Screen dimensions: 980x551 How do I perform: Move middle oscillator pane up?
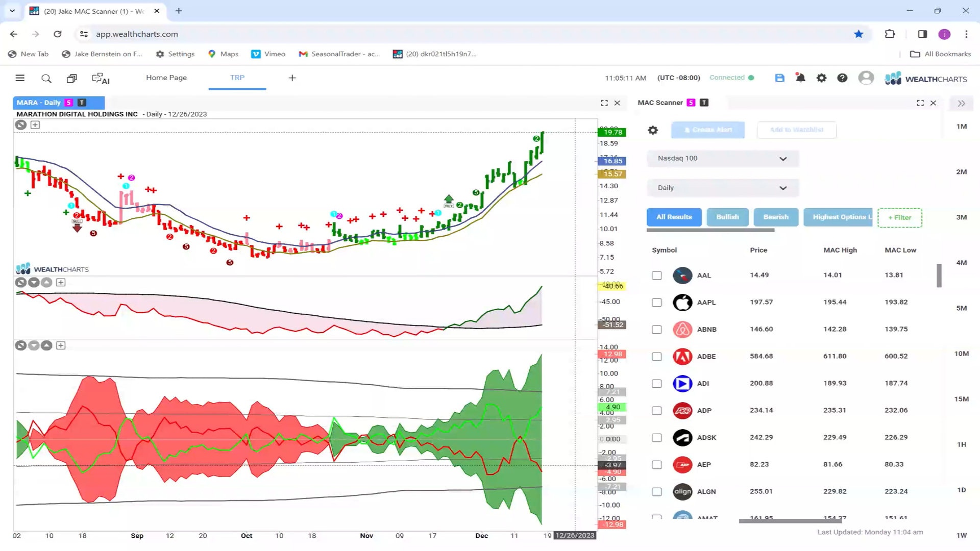[46, 283]
